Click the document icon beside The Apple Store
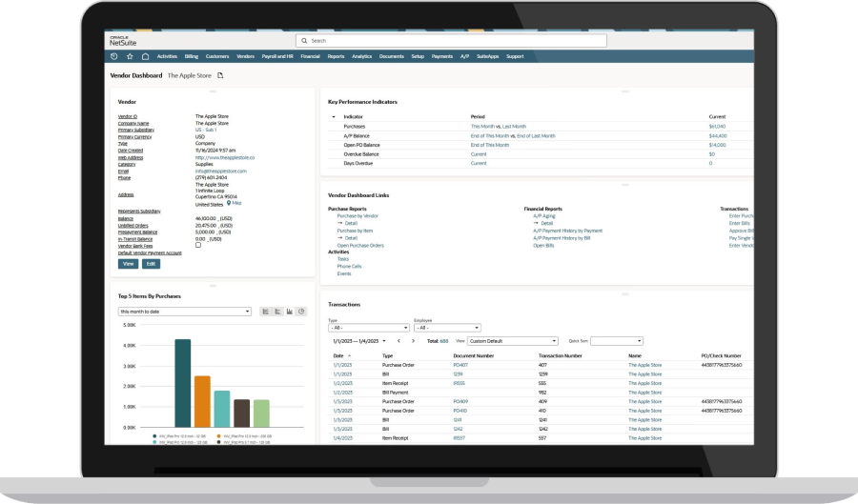The height and width of the screenshot is (504, 858). point(220,74)
